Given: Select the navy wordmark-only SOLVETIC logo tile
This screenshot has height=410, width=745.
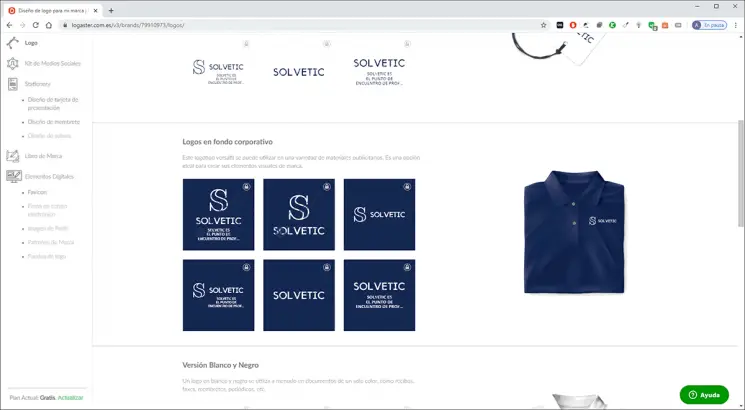Looking at the screenshot, I should [x=299, y=295].
